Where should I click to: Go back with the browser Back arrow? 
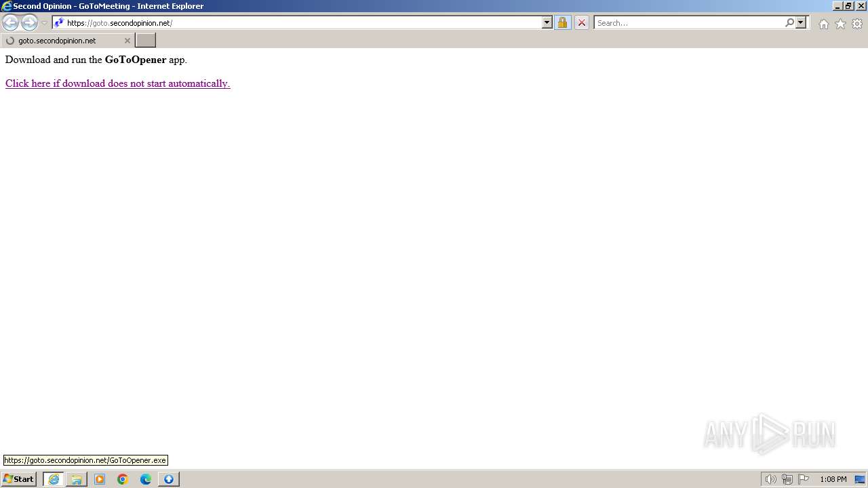10,23
